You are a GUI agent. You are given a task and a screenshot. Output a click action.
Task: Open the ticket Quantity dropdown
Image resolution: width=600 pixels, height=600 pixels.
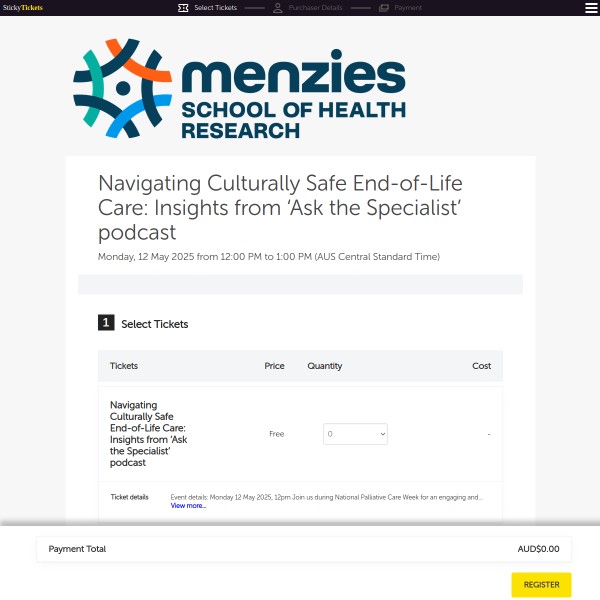coord(355,434)
